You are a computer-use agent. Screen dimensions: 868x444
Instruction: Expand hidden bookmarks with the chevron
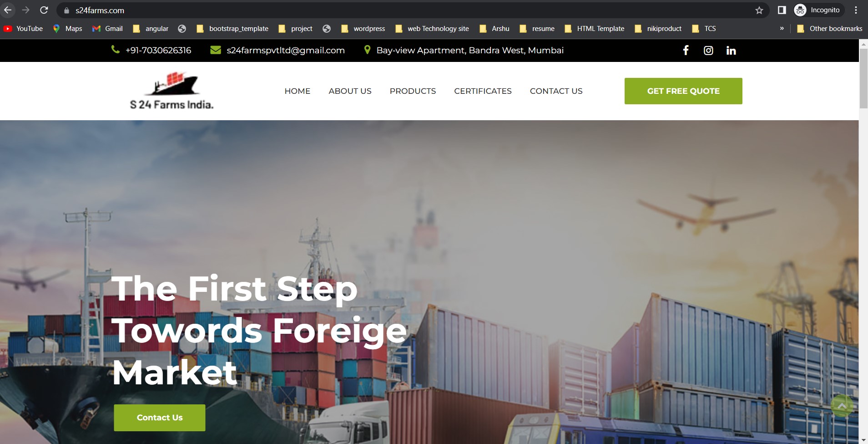[x=782, y=28]
